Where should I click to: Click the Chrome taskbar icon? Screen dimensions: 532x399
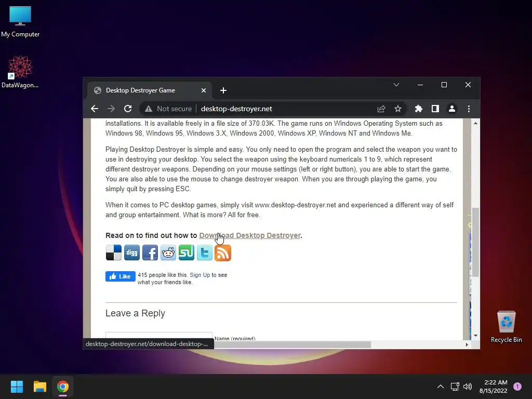[x=63, y=387]
